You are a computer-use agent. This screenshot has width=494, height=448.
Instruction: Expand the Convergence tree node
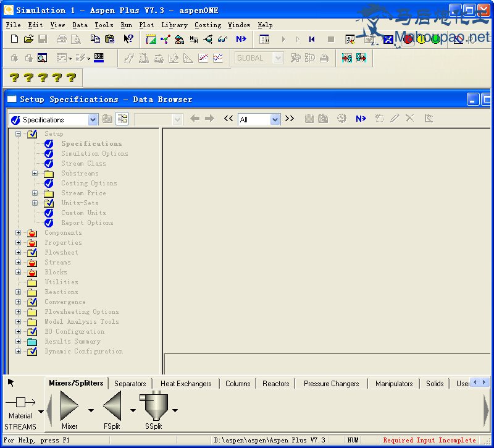pyautogui.click(x=19, y=302)
